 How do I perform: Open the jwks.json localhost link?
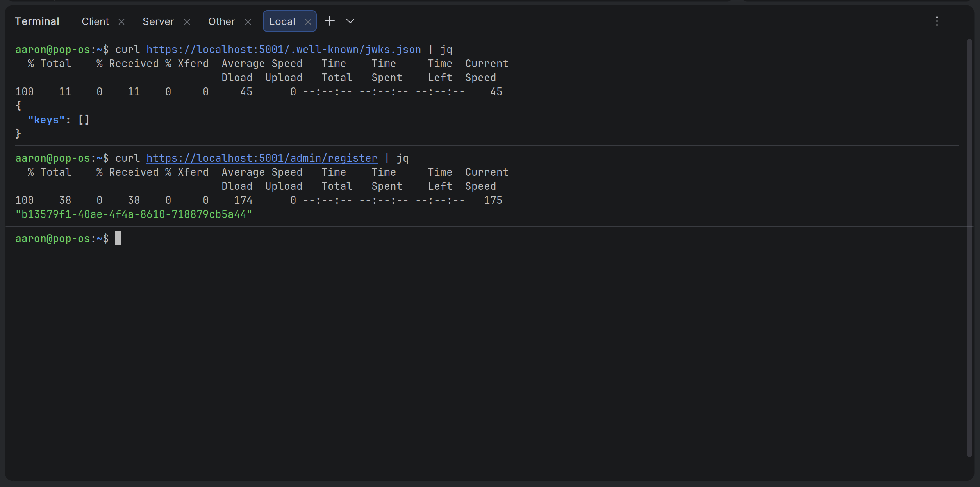pyautogui.click(x=284, y=50)
